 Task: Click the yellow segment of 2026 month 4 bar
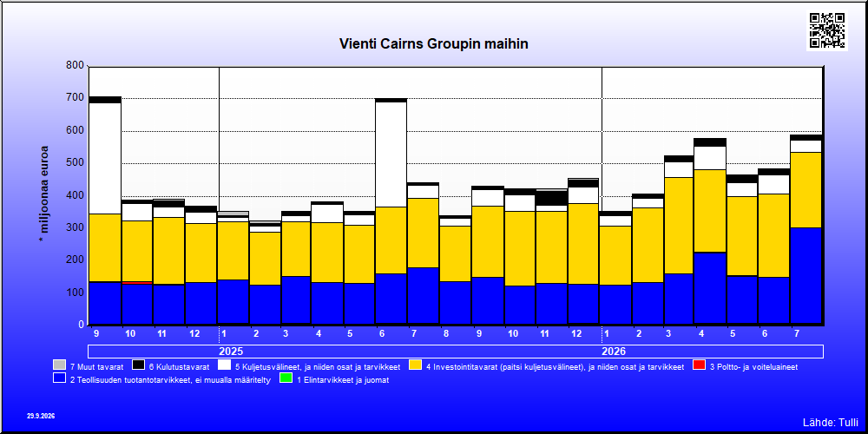point(710,211)
